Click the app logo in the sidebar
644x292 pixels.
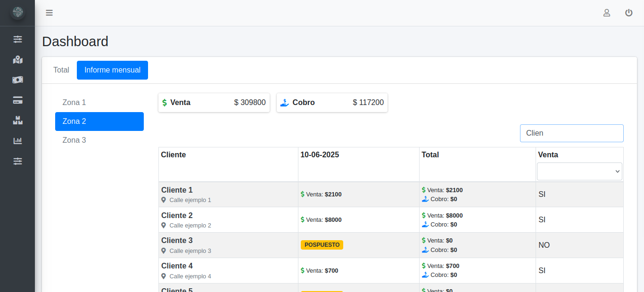[17, 13]
